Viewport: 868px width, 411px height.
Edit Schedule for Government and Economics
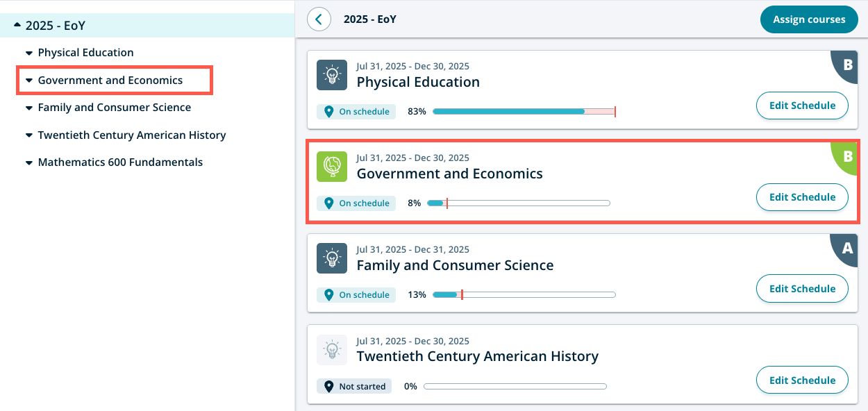coord(802,197)
